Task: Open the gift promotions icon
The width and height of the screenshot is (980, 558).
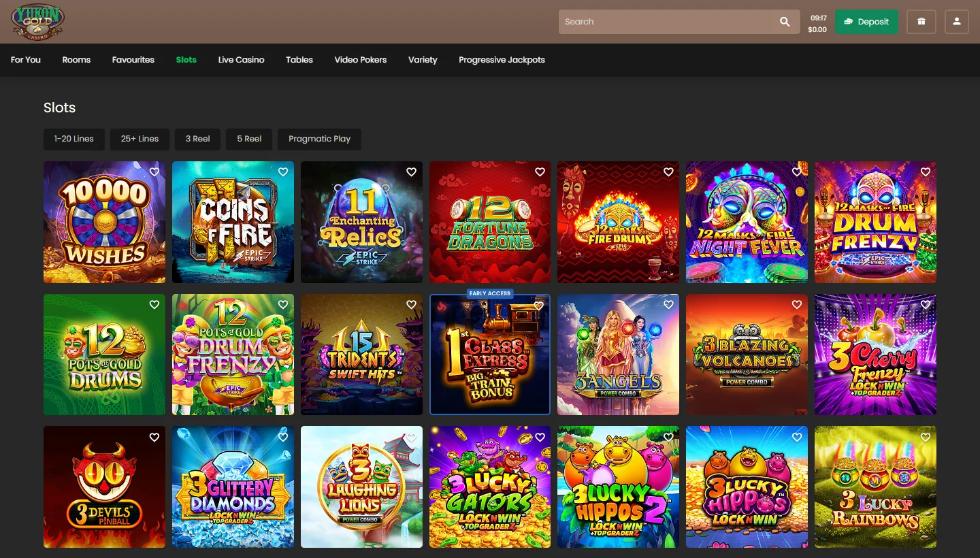Action: (x=921, y=22)
